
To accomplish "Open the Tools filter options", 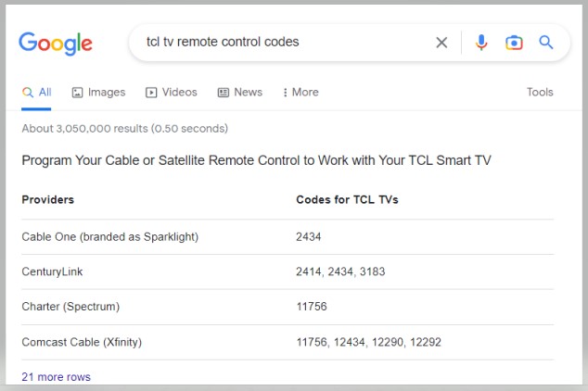I will pyautogui.click(x=540, y=92).
